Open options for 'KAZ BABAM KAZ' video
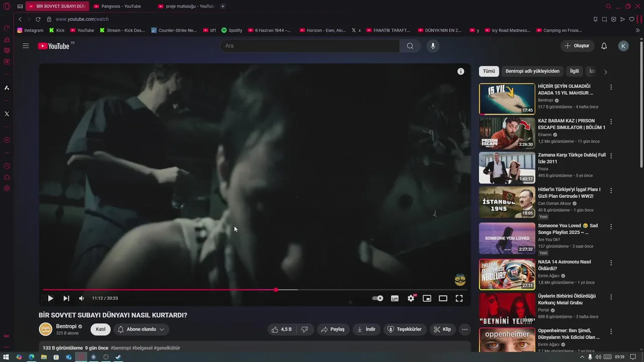The image size is (644, 362). click(x=611, y=122)
